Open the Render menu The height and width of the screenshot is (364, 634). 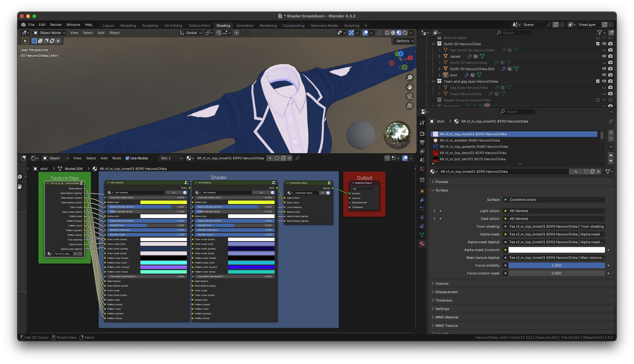click(56, 25)
